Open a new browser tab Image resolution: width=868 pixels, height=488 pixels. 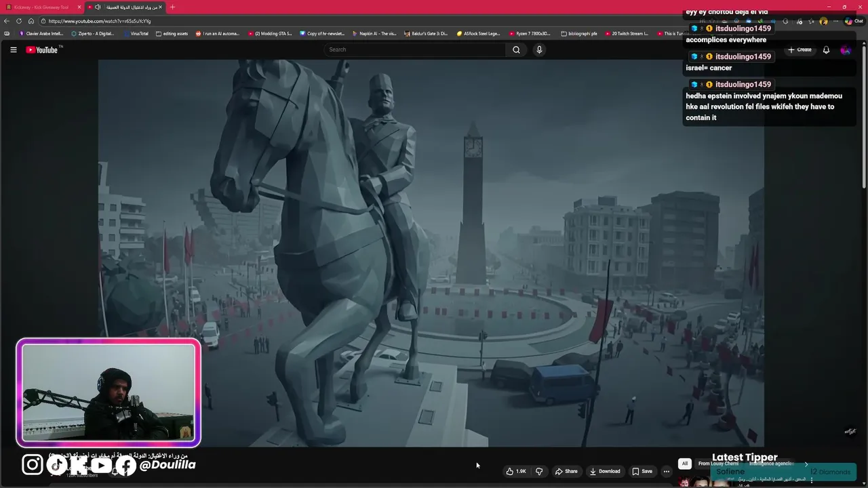tap(172, 7)
